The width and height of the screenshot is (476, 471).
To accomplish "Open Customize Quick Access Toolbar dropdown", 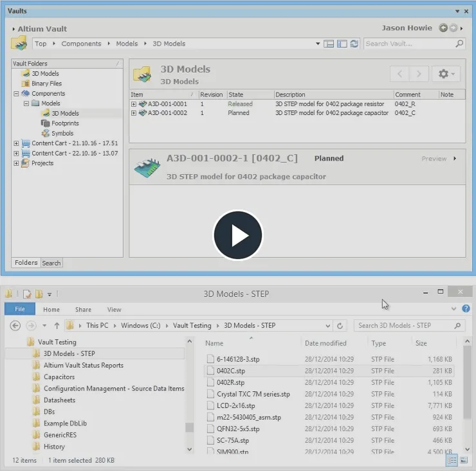I will [x=50, y=294].
